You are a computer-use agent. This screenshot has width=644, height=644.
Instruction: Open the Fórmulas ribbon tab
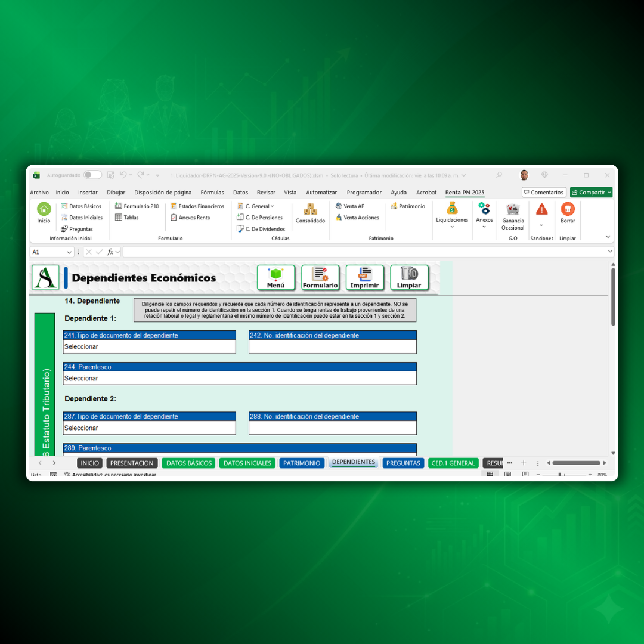click(x=212, y=193)
